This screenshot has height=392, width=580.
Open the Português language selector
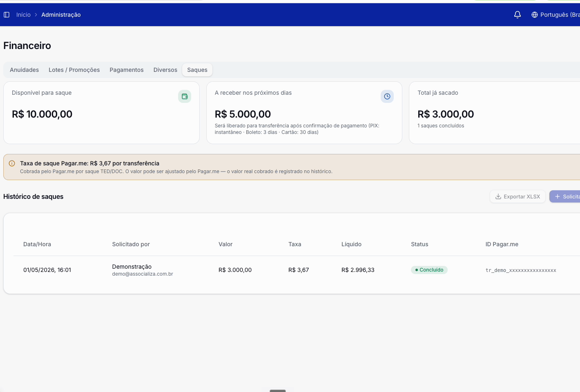(555, 15)
